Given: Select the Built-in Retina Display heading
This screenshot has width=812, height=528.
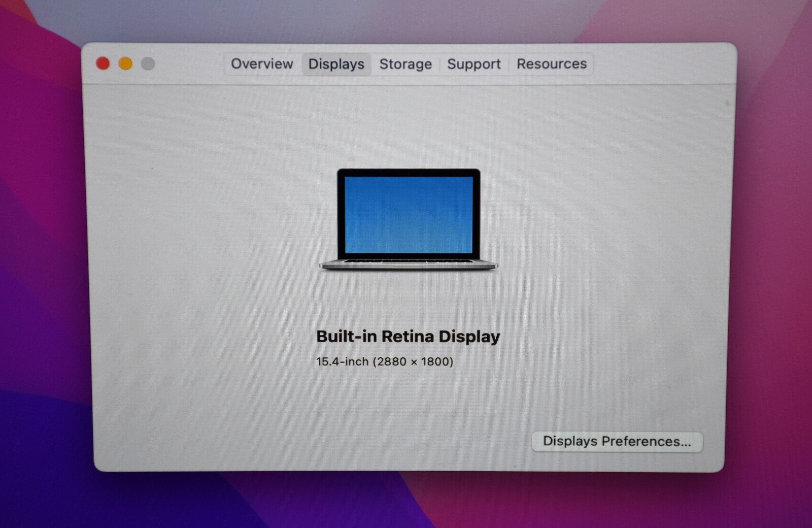Looking at the screenshot, I should pos(408,337).
